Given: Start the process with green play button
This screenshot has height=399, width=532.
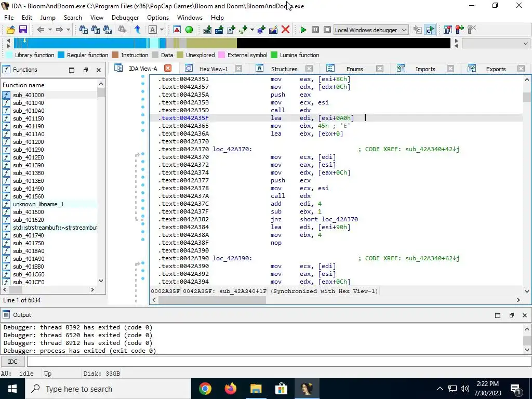Looking at the screenshot, I should pyautogui.click(x=303, y=30).
